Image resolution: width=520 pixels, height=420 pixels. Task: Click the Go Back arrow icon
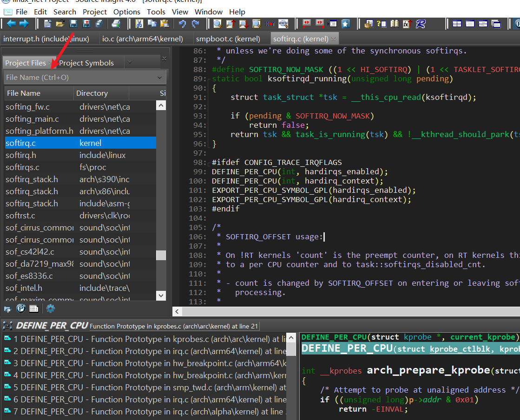pyautogui.click(x=11, y=24)
